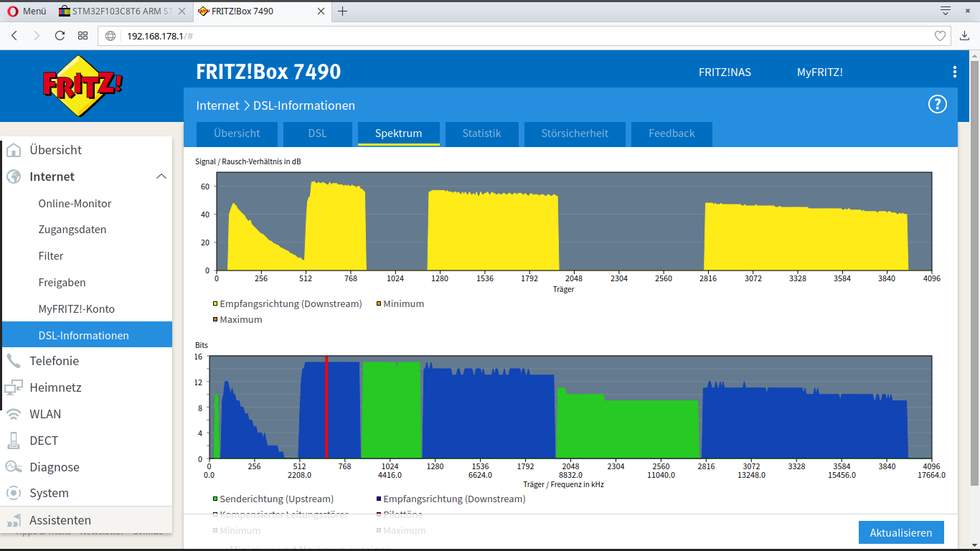The width and height of the screenshot is (980, 551).
Task: Open the Speed Dial grid icon
Action: [x=83, y=36]
